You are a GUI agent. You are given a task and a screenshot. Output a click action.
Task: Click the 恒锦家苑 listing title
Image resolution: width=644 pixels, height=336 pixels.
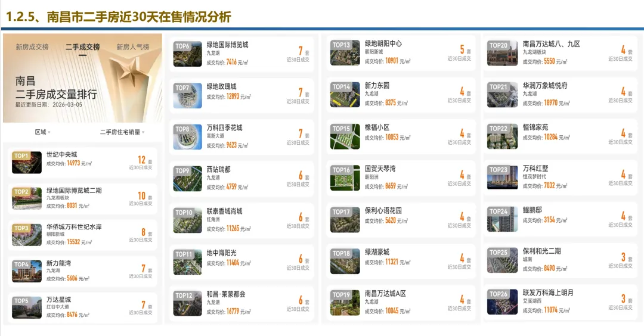[x=535, y=127]
